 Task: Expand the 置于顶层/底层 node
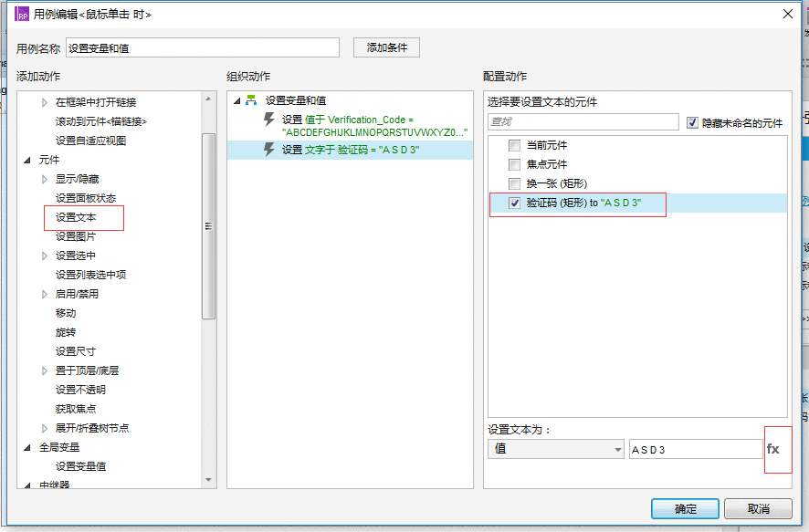click(45, 370)
